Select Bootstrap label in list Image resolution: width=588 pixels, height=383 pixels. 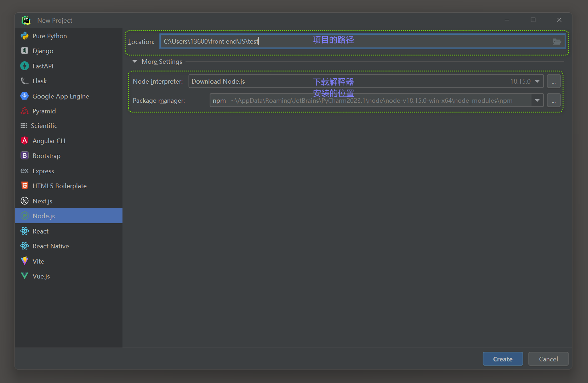pos(46,156)
